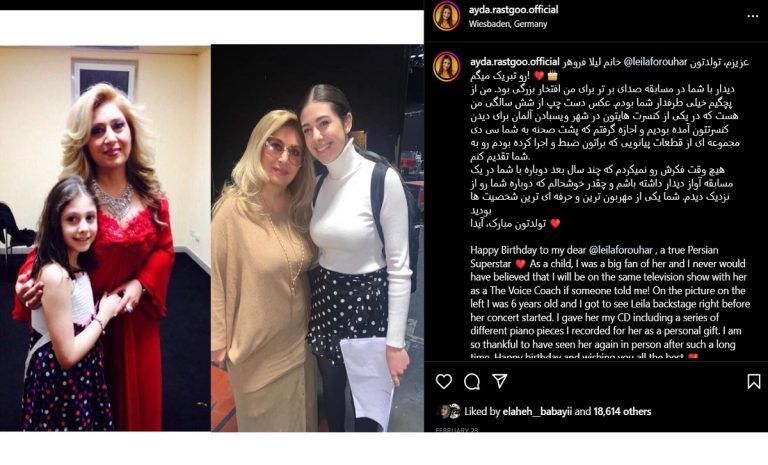The width and height of the screenshot is (768, 465).
Task: Like the post with the heart icon
Action: (x=444, y=381)
